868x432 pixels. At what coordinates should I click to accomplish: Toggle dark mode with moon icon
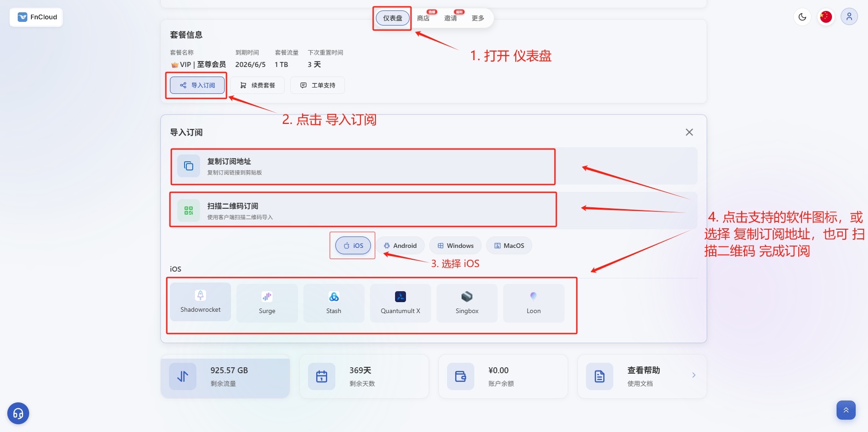[x=802, y=17]
